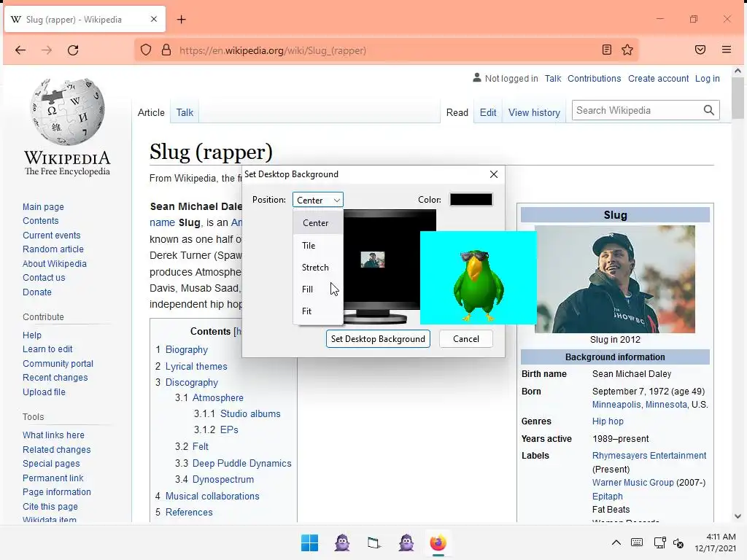
Task: Open the Edit tab
Action: coord(488,112)
